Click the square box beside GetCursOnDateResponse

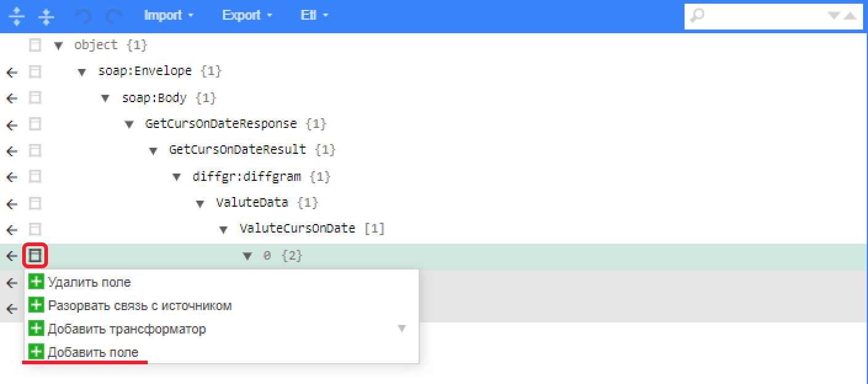coord(35,124)
